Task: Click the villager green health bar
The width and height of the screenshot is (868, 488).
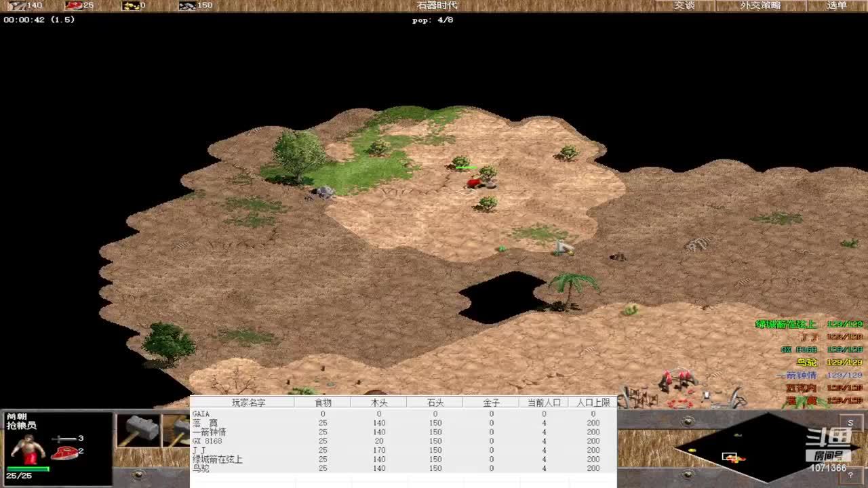Action: [x=27, y=468]
